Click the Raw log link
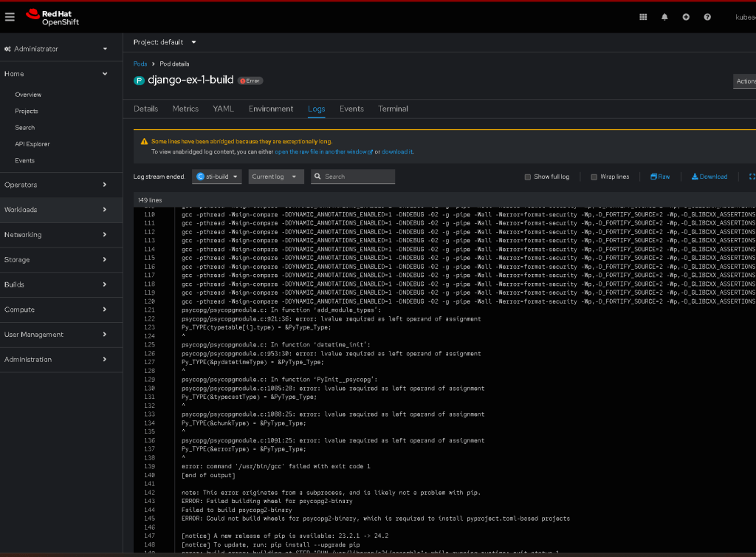The image size is (756, 557). 660,177
